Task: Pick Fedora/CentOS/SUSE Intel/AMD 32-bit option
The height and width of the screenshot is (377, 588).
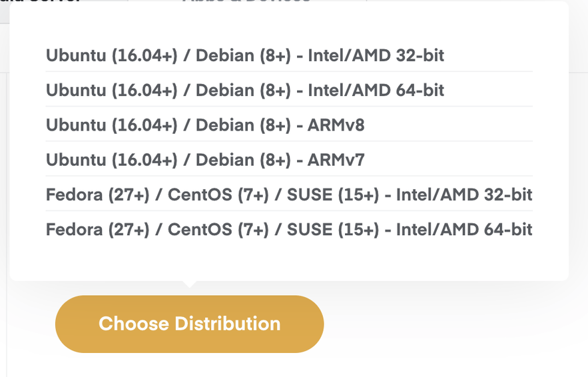Action: point(288,194)
